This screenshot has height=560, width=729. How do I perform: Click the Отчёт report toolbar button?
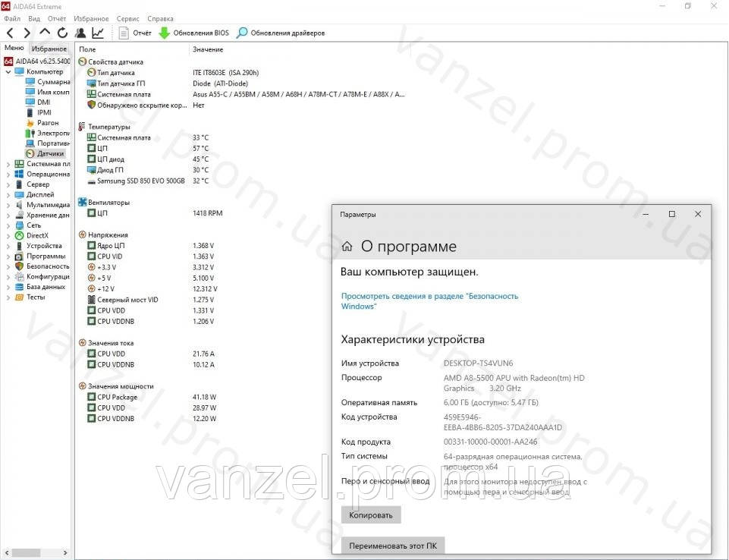(135, 33)
